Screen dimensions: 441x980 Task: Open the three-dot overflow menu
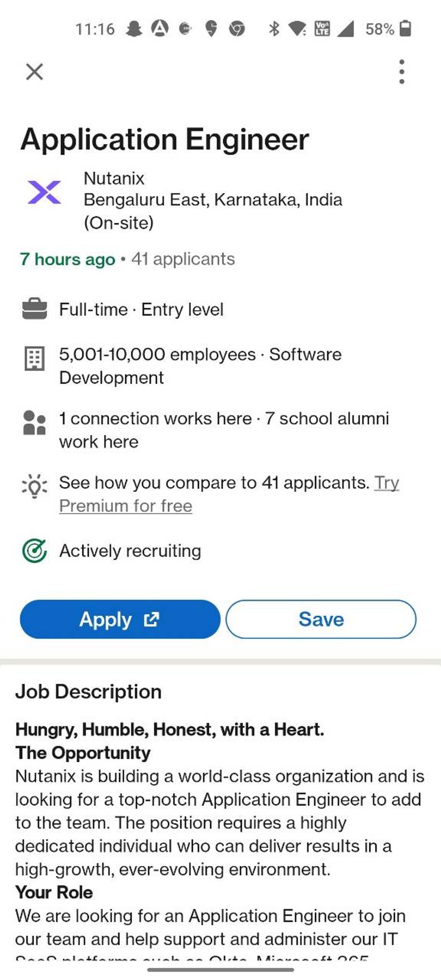pos(402,72)
